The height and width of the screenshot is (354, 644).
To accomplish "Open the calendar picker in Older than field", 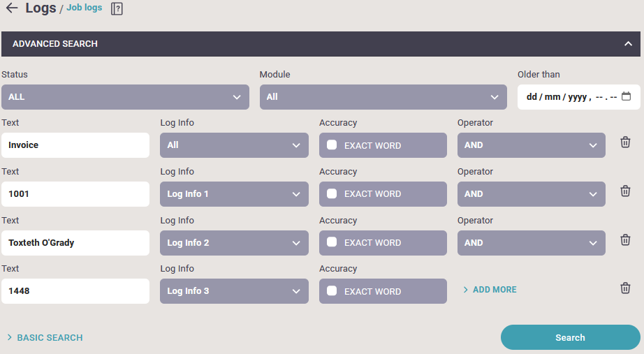I will pyautogui.click(x=626, y=96).
